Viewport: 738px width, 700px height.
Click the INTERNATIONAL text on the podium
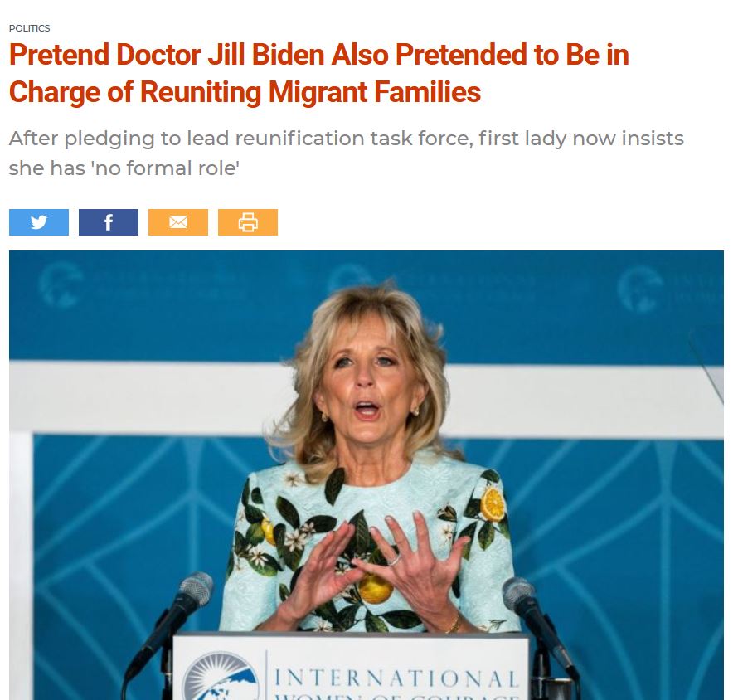(396, 678)
